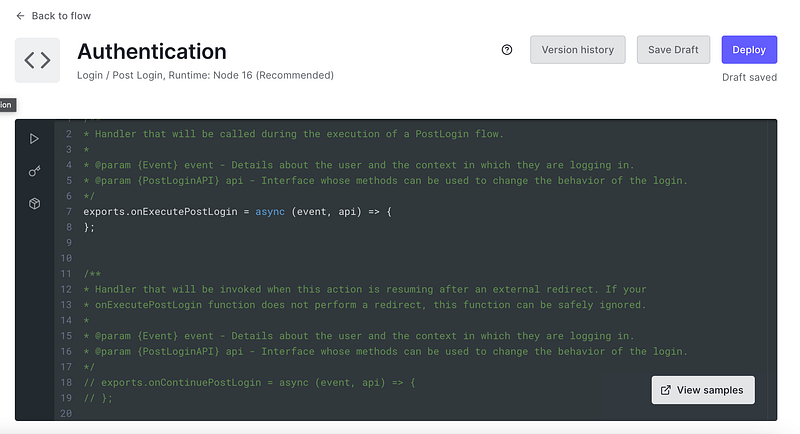Viewport: 800px width, 434px height.
Task: Open the Dependencies cube icon
Action: (34, 203)
